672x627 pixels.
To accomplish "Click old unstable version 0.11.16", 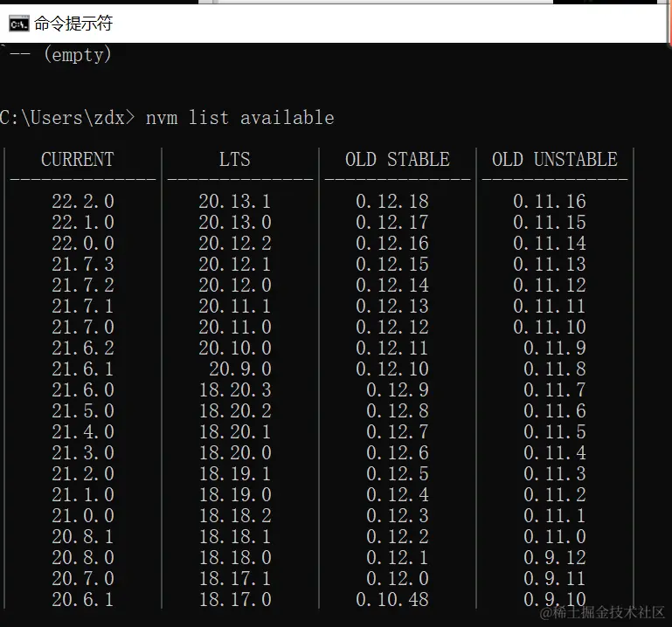I will point(550,202).
